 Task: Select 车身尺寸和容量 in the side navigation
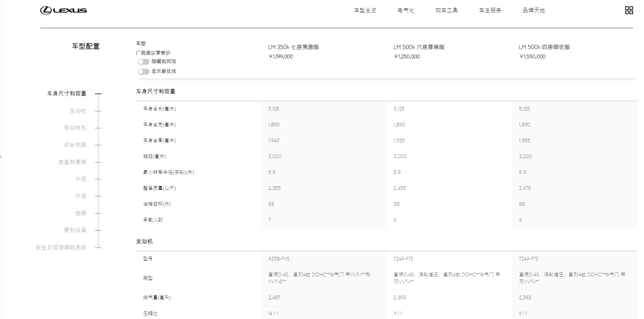tap(67, 94)
